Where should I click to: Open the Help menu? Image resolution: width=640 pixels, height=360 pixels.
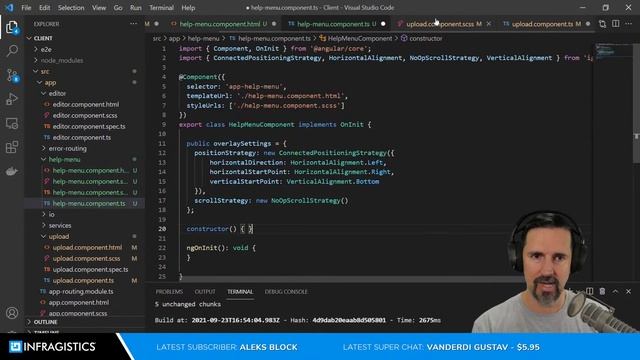[188, 7]
